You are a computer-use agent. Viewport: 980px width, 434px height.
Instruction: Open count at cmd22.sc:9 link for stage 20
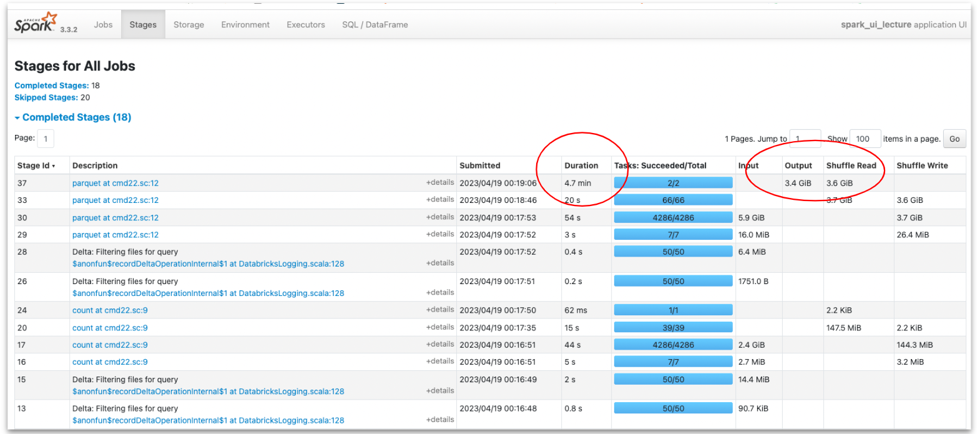110,328
